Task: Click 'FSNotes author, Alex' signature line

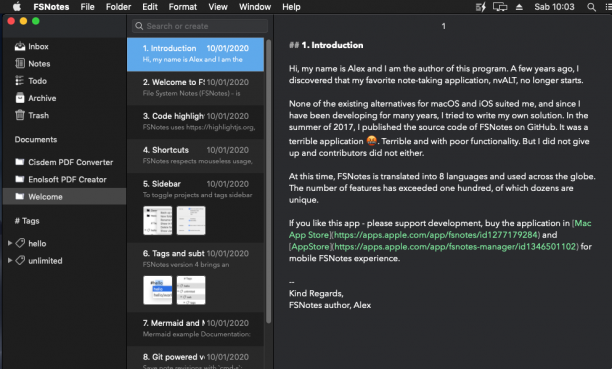Action: [x=330, y=305]
